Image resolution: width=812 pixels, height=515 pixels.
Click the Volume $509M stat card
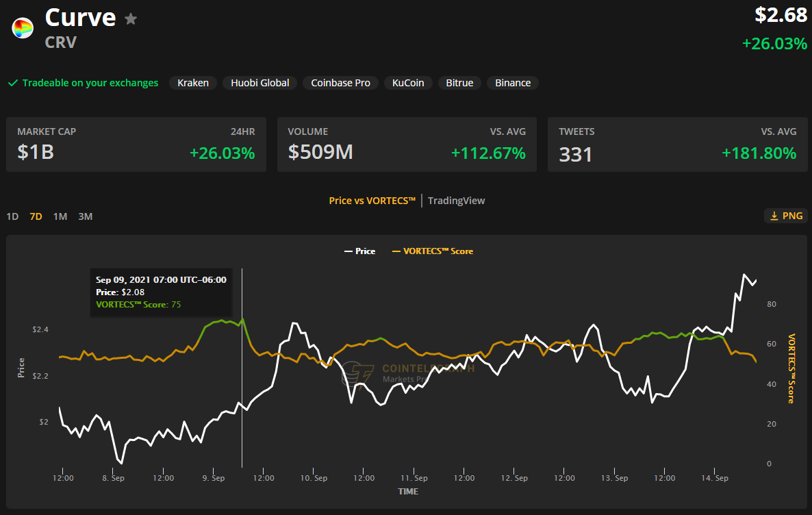pyautogui.click(x=407, y=145)
